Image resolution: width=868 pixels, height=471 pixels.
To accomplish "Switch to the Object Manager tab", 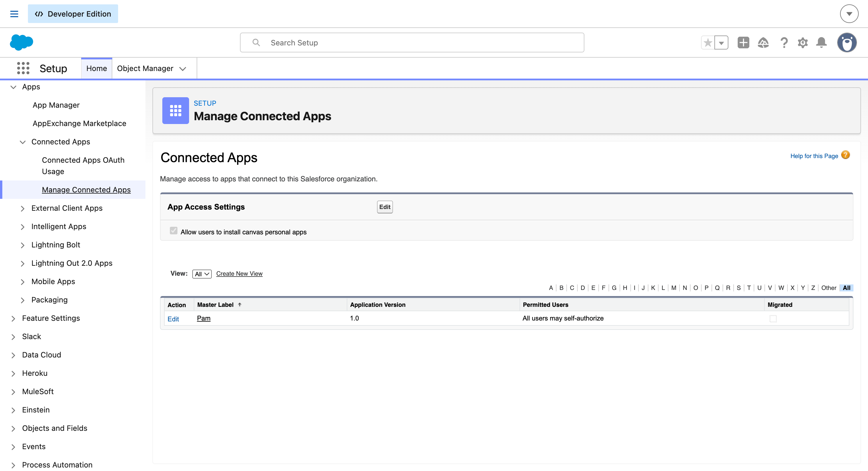I will tap(145, 68).
